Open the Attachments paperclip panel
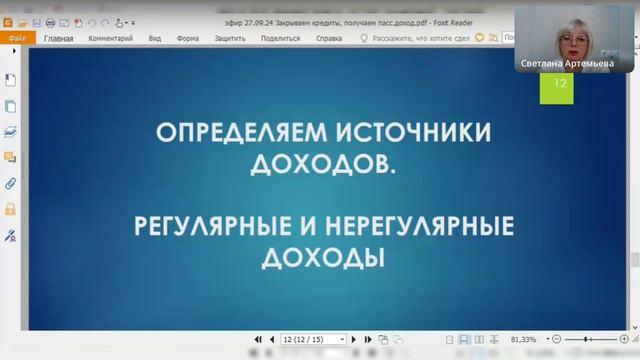The image size is (640, 360). coord(10,184)
